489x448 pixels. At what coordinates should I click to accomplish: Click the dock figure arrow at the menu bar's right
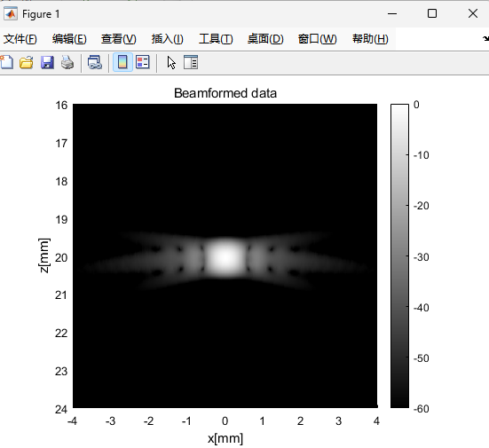click(x=485, y=39)
